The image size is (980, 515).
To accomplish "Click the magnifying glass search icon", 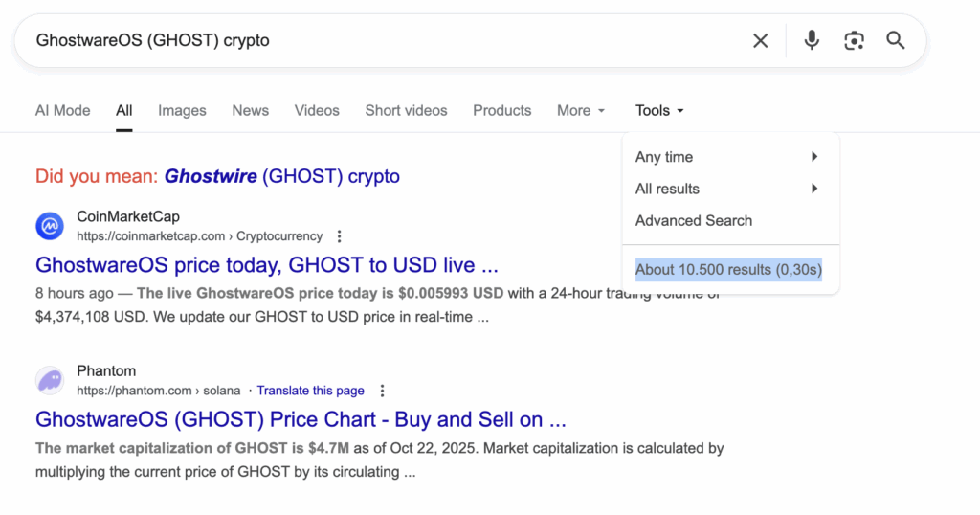I will click(896, 40).
